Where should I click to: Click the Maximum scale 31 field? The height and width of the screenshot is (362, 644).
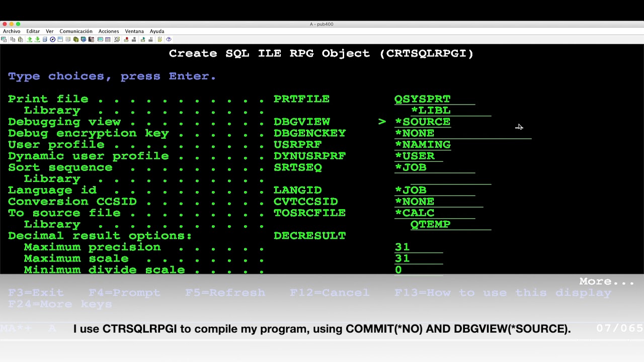click(419, 258)
